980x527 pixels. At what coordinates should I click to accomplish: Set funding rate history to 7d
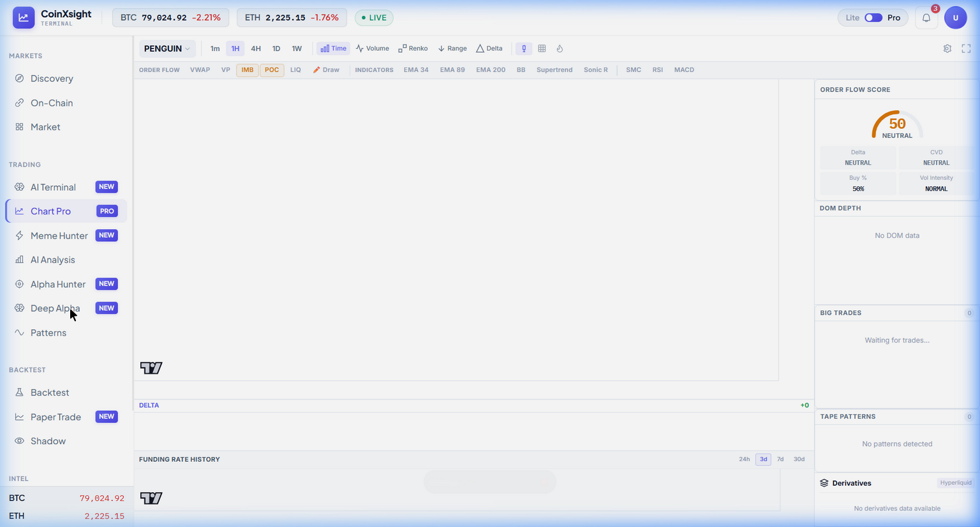click(780, 459)
